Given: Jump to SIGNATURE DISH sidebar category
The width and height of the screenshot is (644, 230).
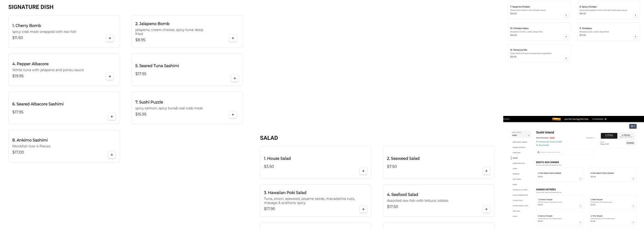Looking at the screenshot, I should pos(518,163).
